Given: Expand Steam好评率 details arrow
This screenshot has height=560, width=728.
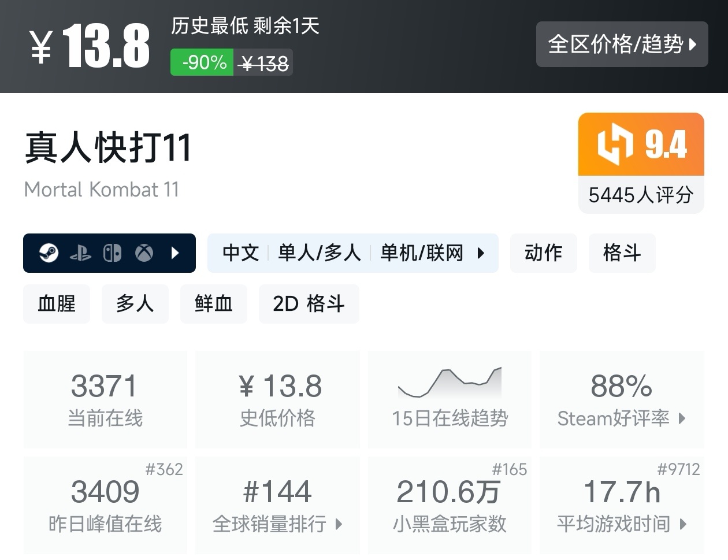Looking at the screenshot, I should tap(682, 418).
